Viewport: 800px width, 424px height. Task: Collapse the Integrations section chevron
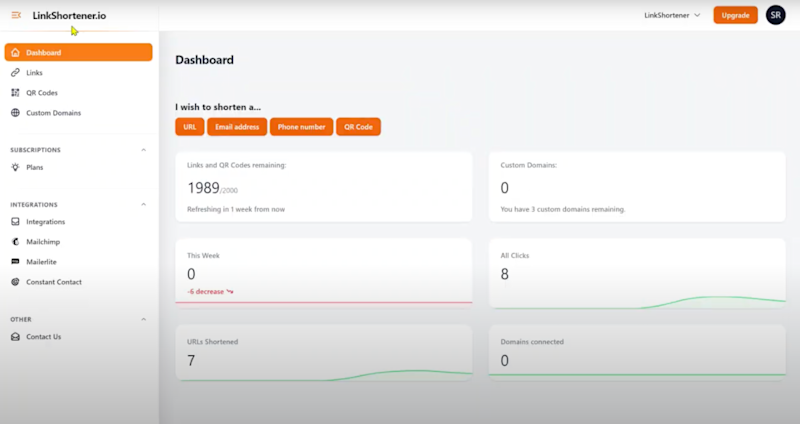point(143,204)
